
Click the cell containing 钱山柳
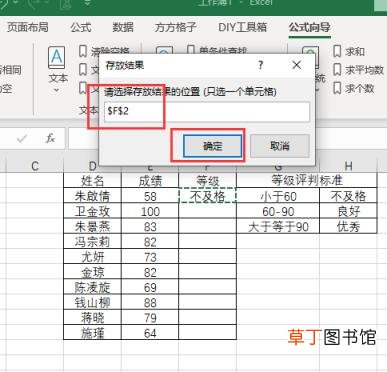92,302
